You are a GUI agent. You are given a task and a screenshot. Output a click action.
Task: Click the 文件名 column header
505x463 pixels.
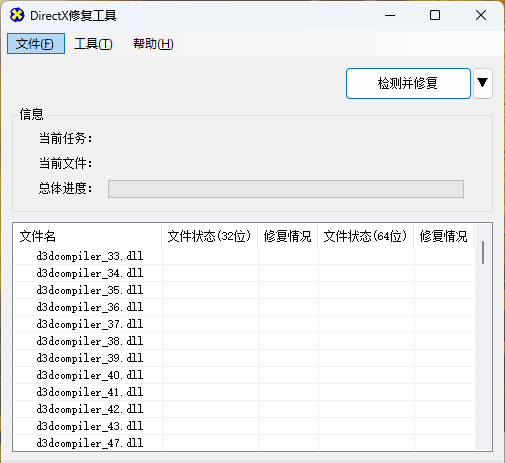click(88, 236)
